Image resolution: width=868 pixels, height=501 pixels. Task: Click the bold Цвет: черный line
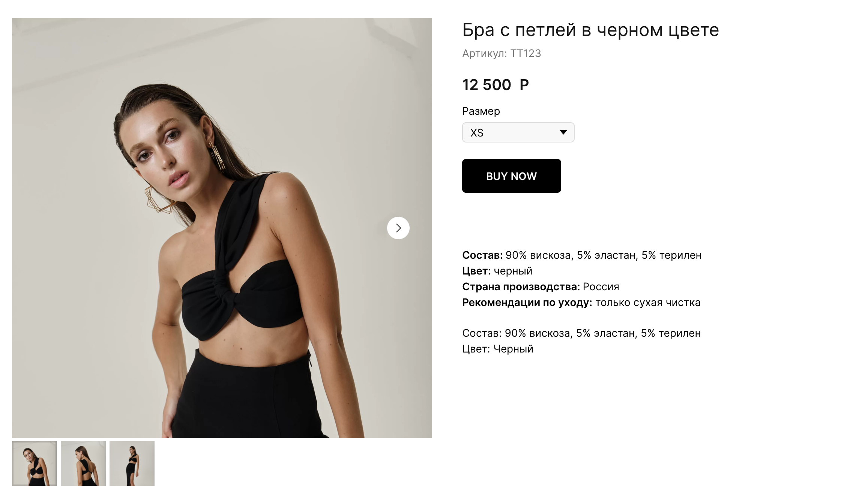pyautogui.click(x=497, y=271)
